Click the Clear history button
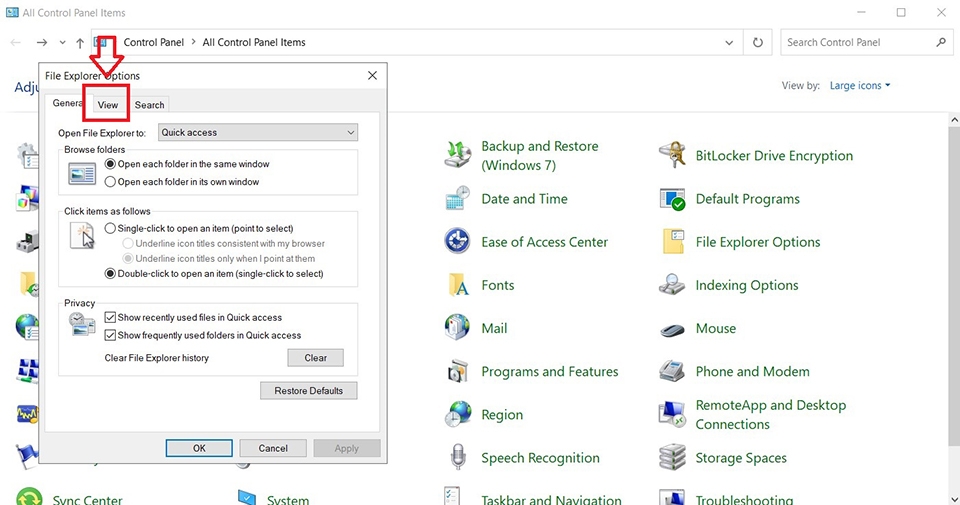The height and width of the screenshot is (505, 960). 315,358
